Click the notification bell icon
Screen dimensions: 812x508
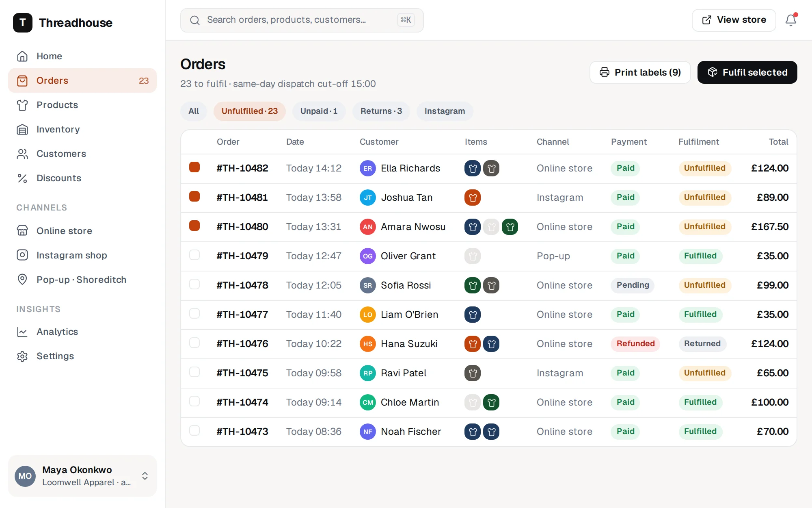[790, 20]
